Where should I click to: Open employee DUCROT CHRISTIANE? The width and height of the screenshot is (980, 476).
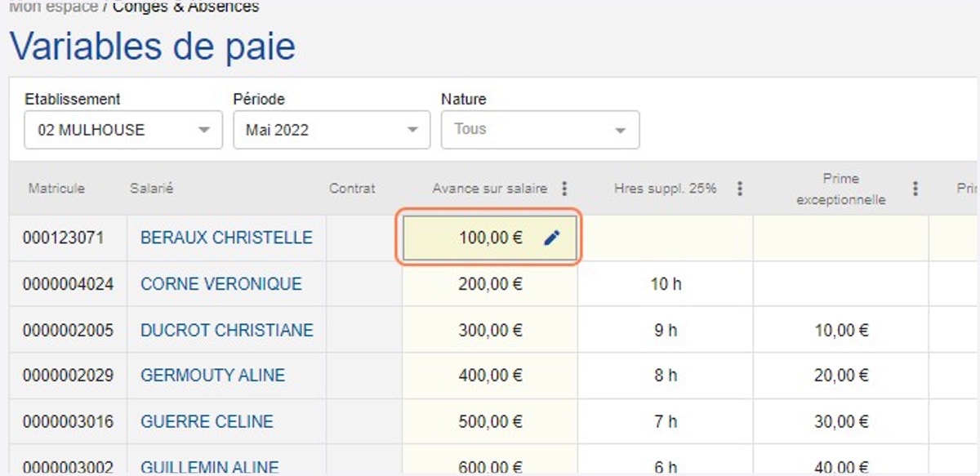click(227, 331)
